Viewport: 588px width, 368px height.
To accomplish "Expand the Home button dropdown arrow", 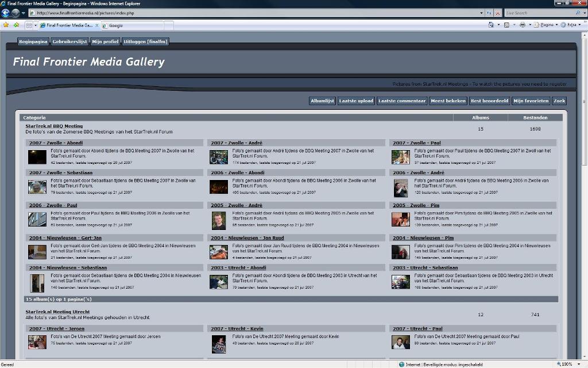I will (x=498, y=25).
